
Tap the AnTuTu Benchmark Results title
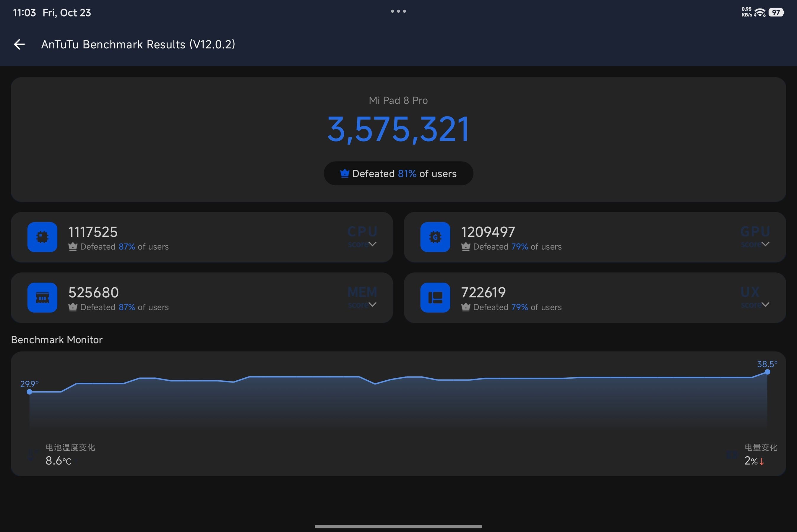point(138,44)
